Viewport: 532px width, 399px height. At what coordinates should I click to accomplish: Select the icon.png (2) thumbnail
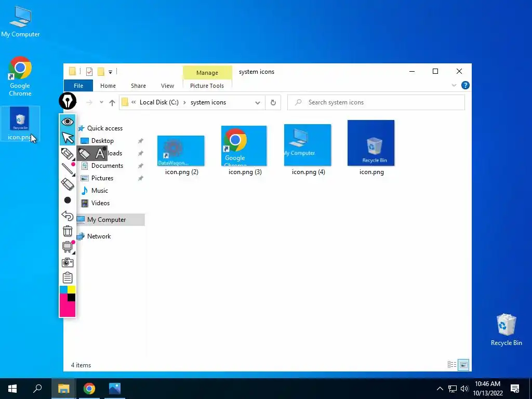[x=181, y=151]
